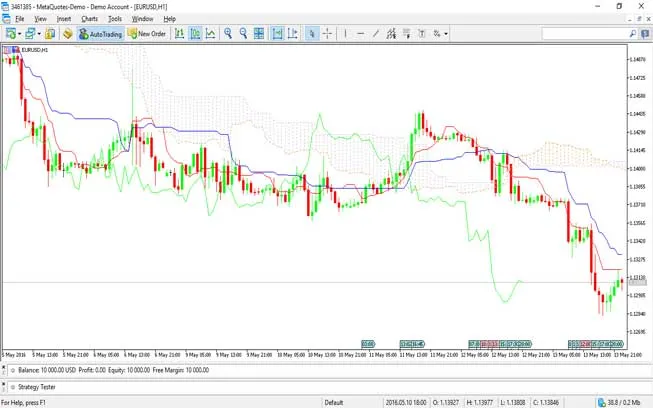
Task: Toggle Chart Shift icon
Action: pos(293,34)
